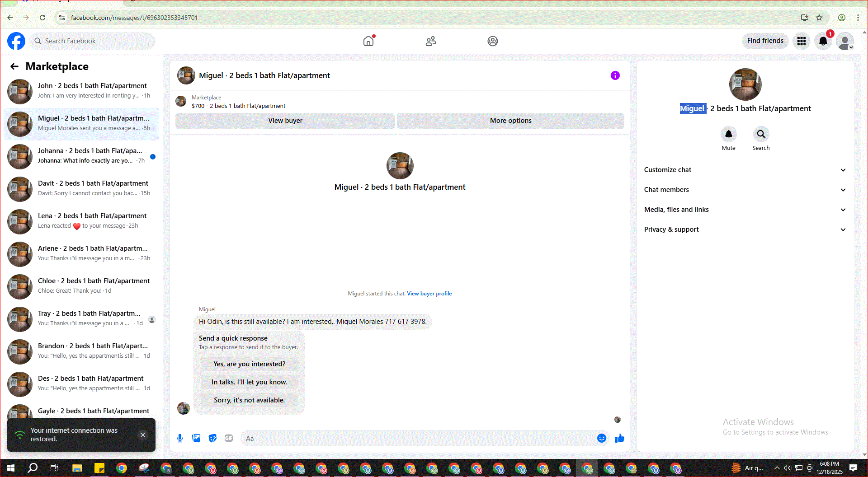The width and height of the screenshot is (868, 477).
Task: Open the Johanna conversation
Action: point(81,156)
